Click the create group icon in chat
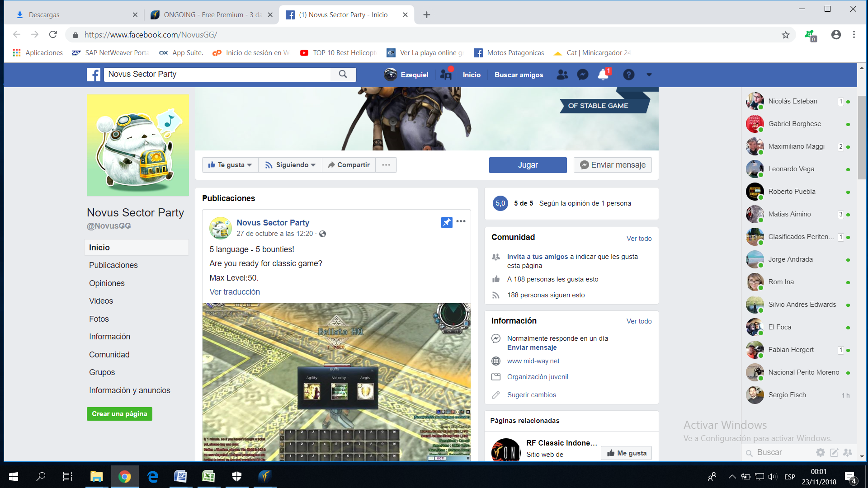Image resolution: width=868 pixels, height=488 pixels. (848, 452)
